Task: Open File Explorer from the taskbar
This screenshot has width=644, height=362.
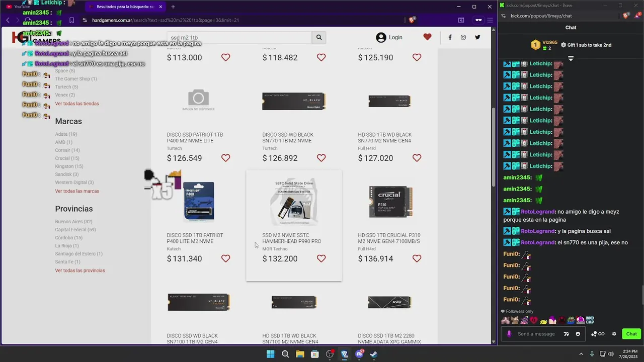Action: point(300,354)
